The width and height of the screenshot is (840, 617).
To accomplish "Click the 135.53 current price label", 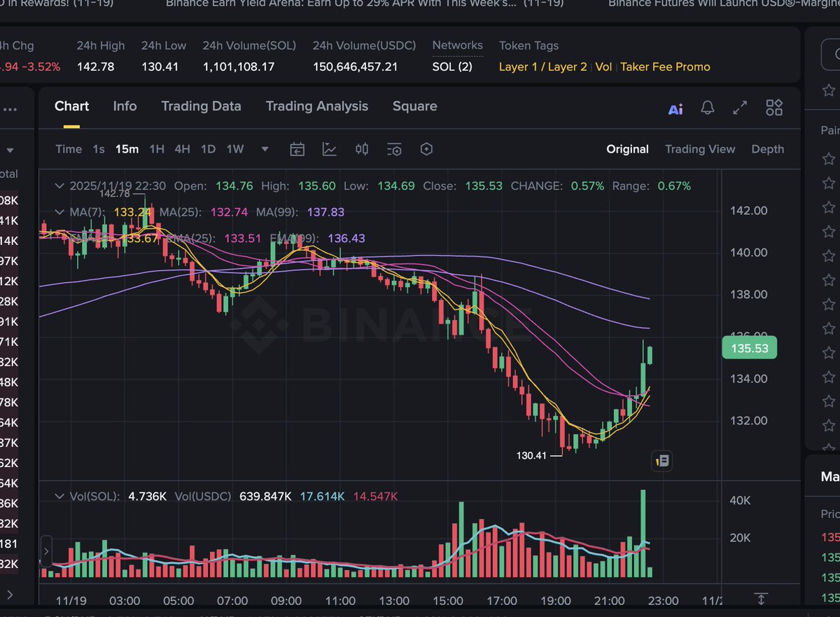I will [749, 348].
